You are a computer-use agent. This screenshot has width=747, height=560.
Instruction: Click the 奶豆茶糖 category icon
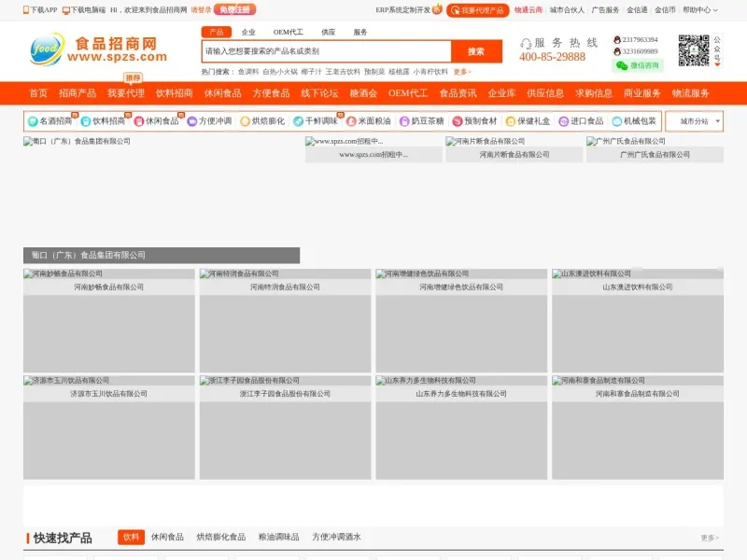point(404,121)
